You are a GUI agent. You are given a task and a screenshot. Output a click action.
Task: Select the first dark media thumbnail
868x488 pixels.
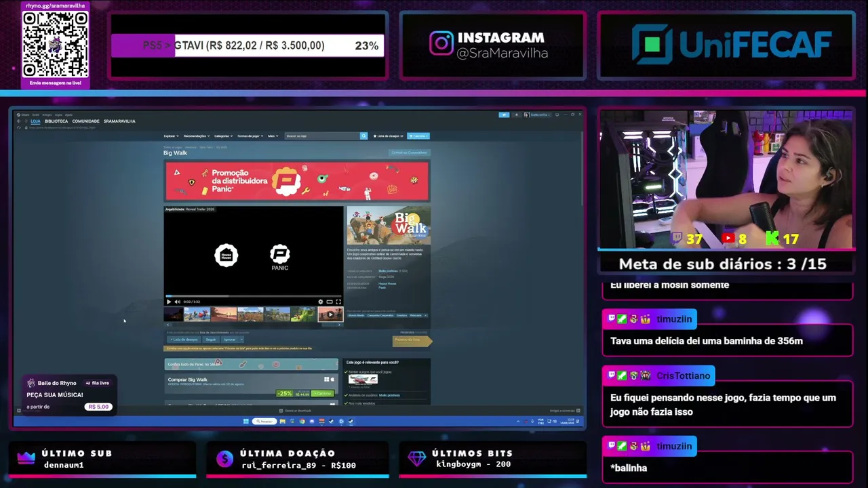[x=174, y=314]
